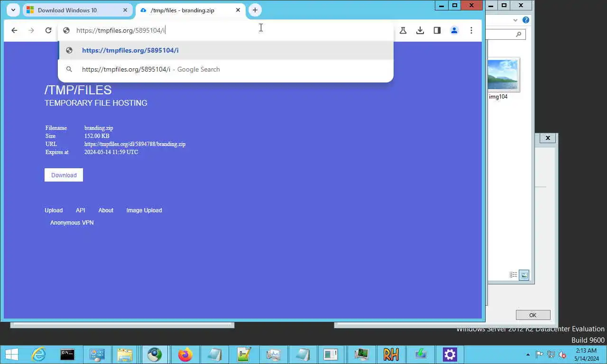607x364 pixels.
Task: Open the Upload link
Action: coord(54,210)
